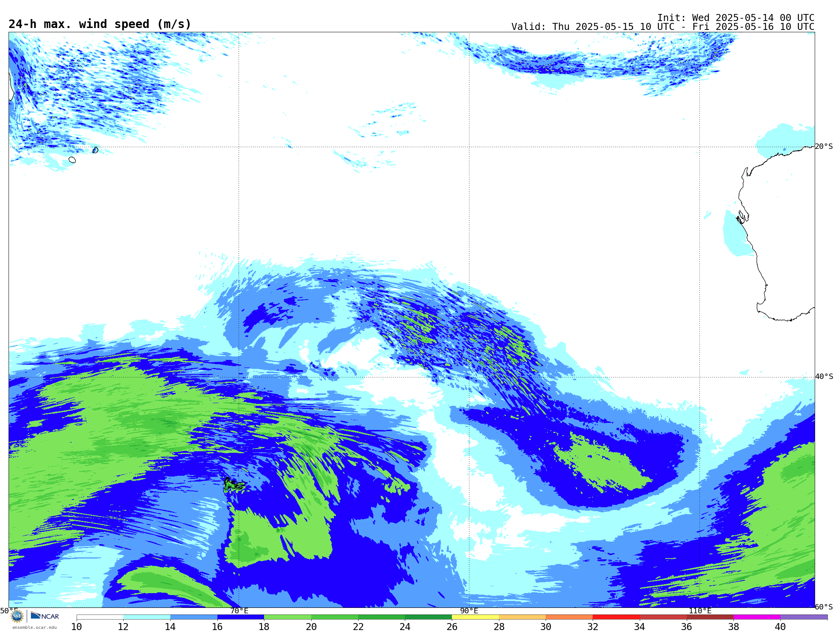Screen dimensions: 840x632
Task: Click the NCAR logo
Action: click(45, 616)
